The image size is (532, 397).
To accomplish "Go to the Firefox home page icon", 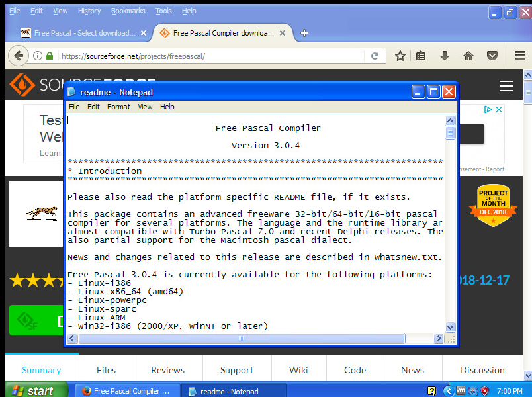I will pyautogui.click(x=468, y=56).
